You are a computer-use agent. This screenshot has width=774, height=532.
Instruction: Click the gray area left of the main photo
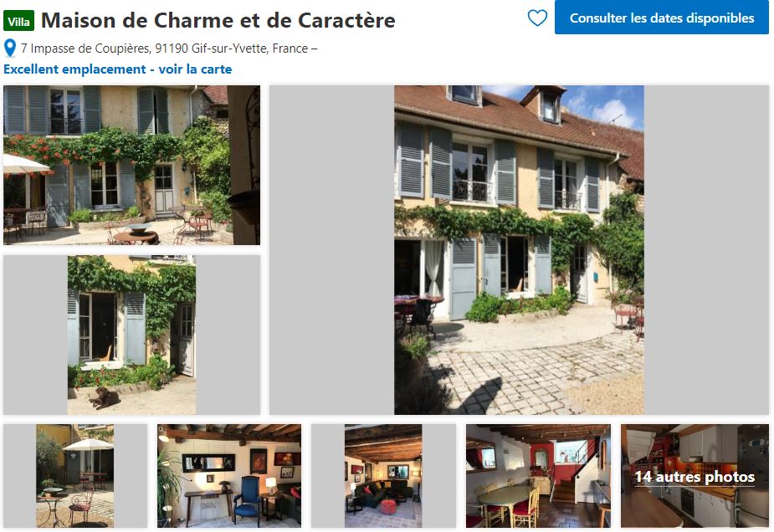(x=331, y=250)
